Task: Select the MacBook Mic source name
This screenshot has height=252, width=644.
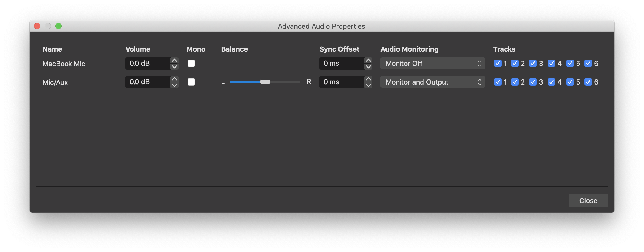Action: [x=64, y=64]
